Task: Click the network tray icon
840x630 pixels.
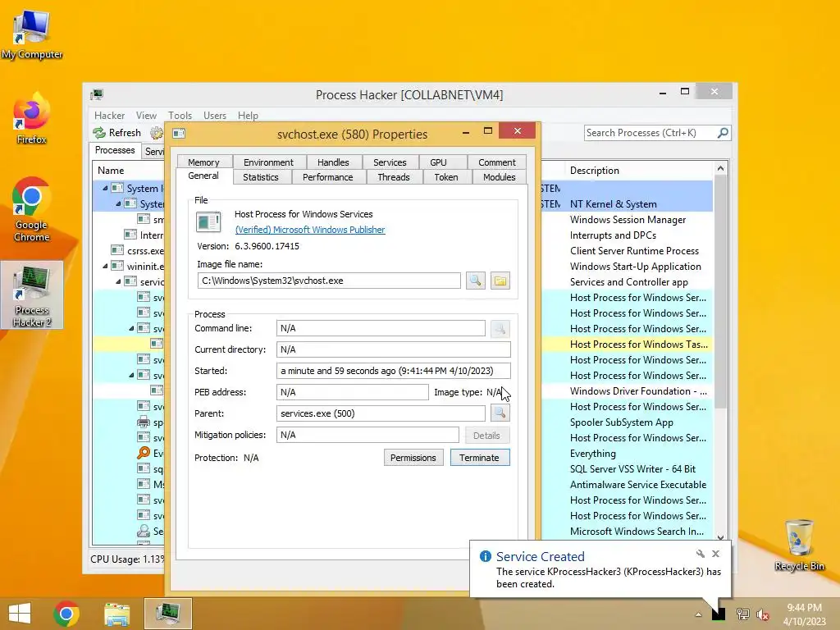Action: coord(742,614)
